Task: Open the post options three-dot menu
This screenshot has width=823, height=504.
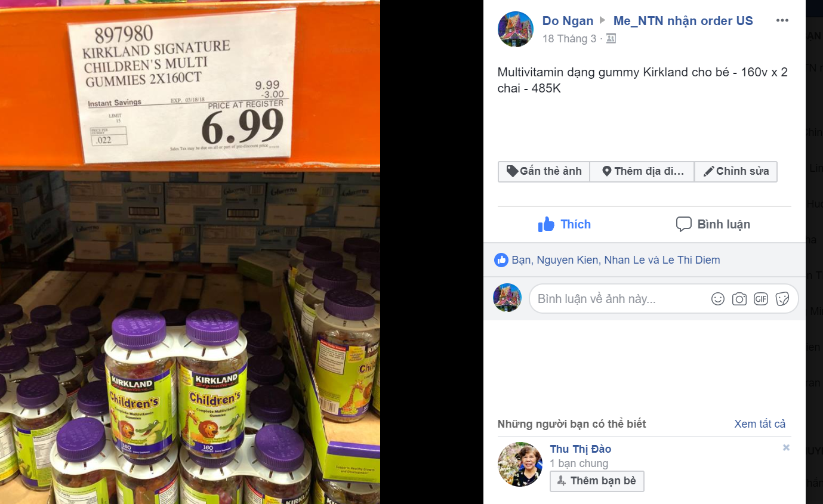Action: click(x=782, y=21)
